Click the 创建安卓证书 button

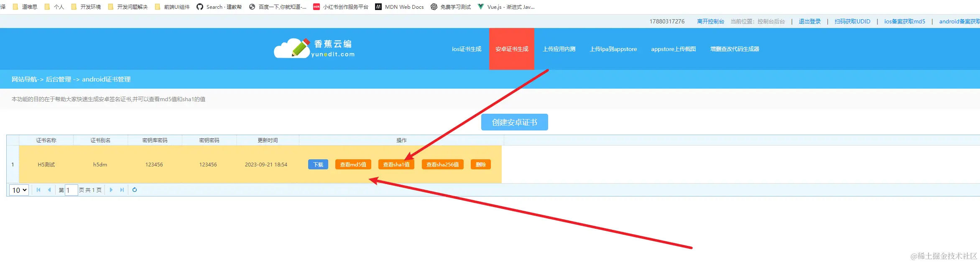[514, 122]
